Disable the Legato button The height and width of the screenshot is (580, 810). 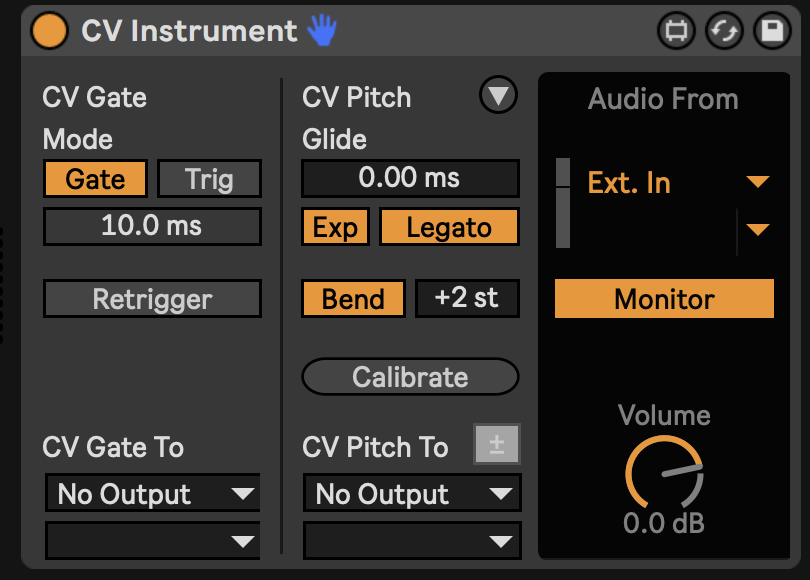pyautogui.click(x=449, y=227)
